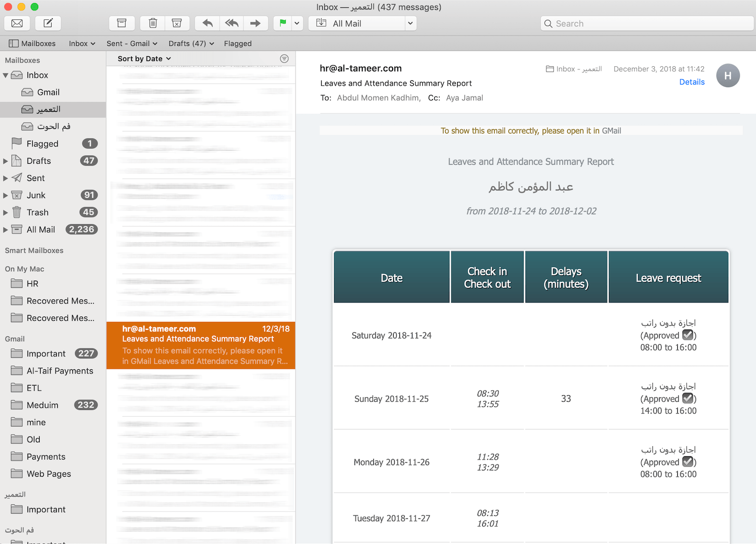Click the Junk bin icon in the sidebar
The height and width of the screenshot is (544, 756).
pos(17,195)
